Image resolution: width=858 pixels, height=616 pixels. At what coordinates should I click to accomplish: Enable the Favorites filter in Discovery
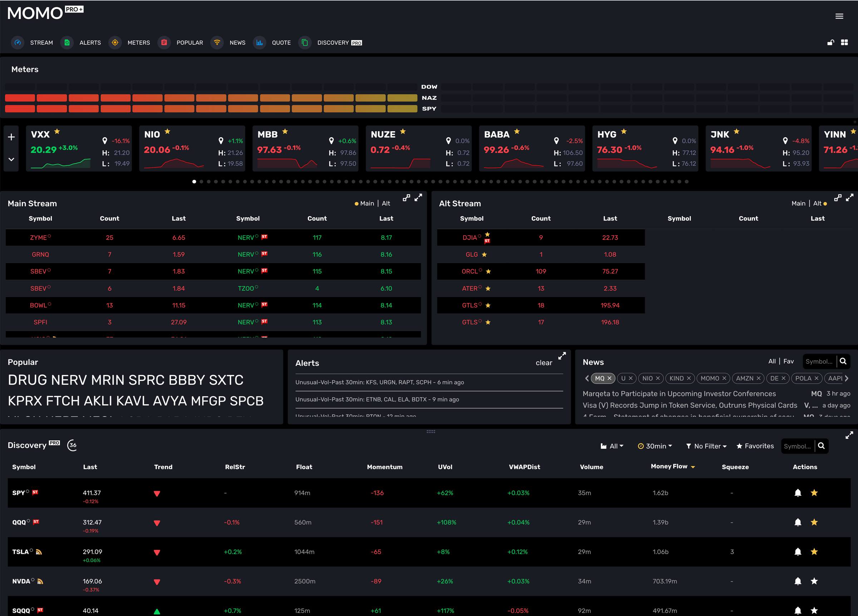click(x=755, y=446)
